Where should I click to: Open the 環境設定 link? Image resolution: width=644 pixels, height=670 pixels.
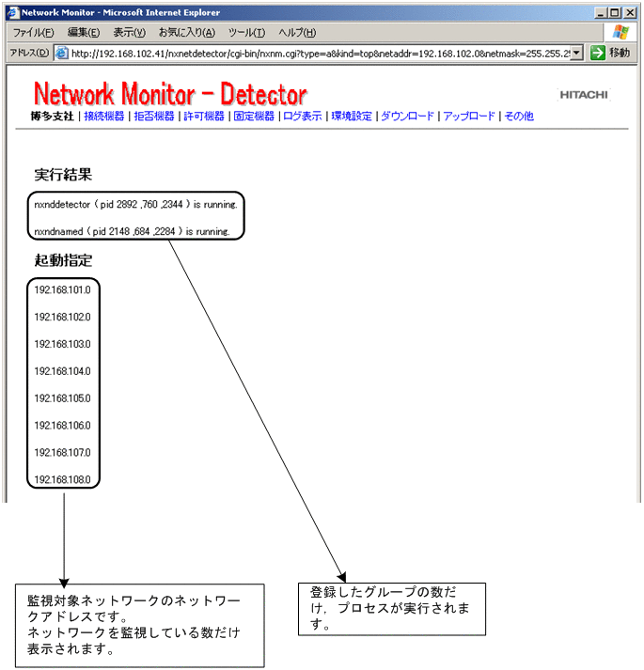(x=352, y=117)
